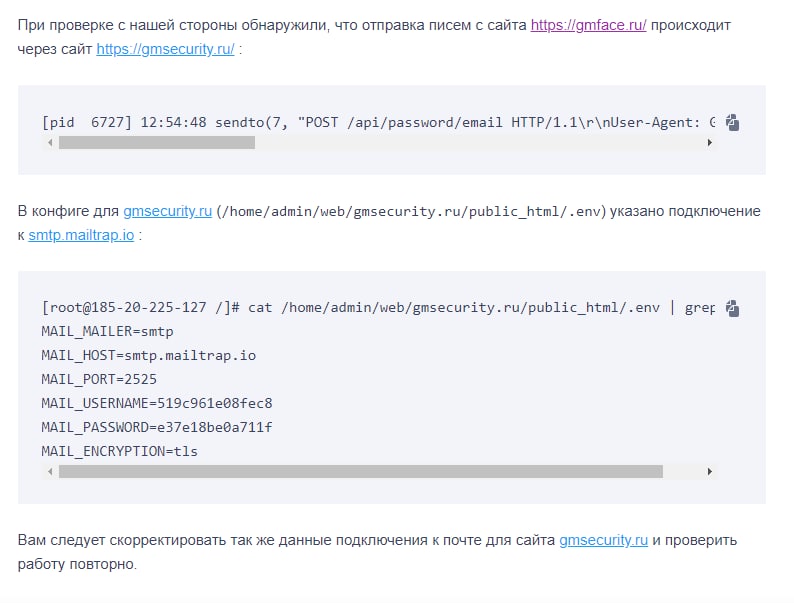794x603 pixels.
Task: Click horizontal scrollbar thumb under sendto log
Action: (x=156, y=143)
